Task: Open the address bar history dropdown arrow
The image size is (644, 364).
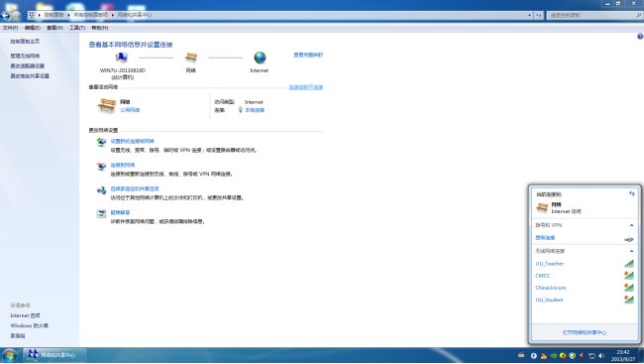Action: pos(529,15)
